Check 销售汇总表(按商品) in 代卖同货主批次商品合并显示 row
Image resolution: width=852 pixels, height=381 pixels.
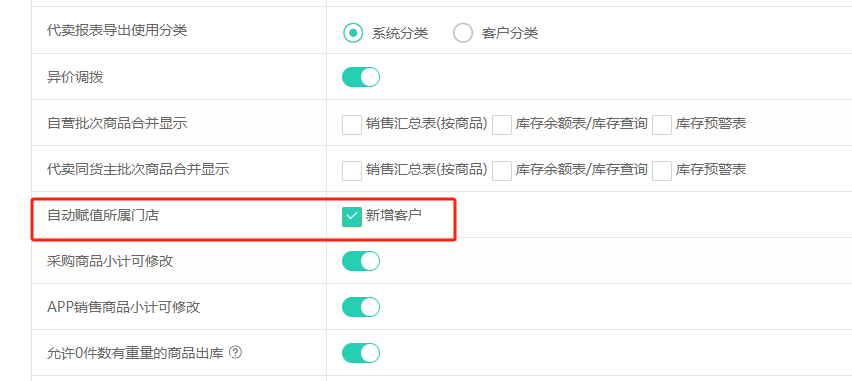[352, 171]
